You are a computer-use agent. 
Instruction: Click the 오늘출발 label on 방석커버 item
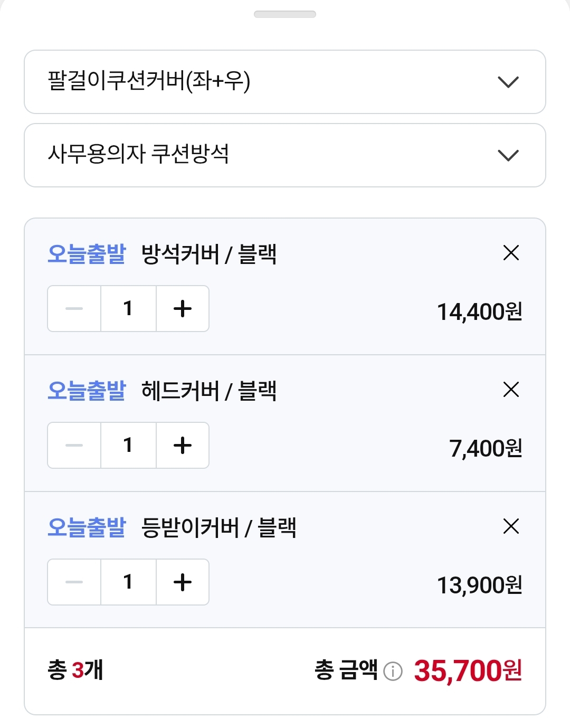pyautogui.click(x=87, y=254)
